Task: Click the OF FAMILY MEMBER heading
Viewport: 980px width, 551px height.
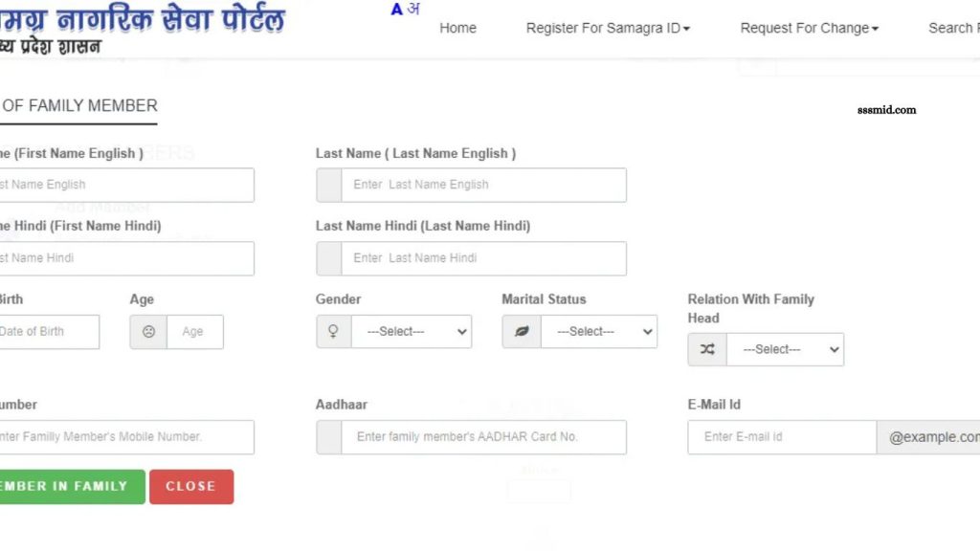Action: pyautogui.click(x=79, y=105)
